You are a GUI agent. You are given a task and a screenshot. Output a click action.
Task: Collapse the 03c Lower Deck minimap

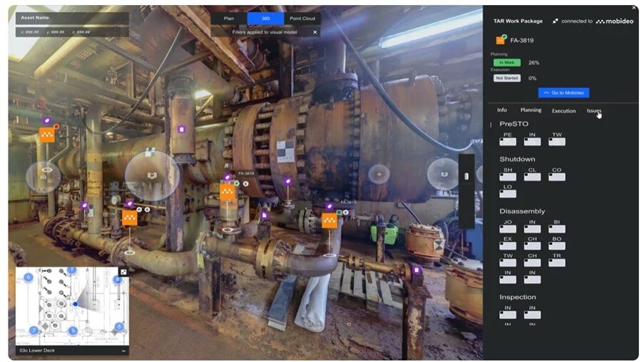(123, 351)
